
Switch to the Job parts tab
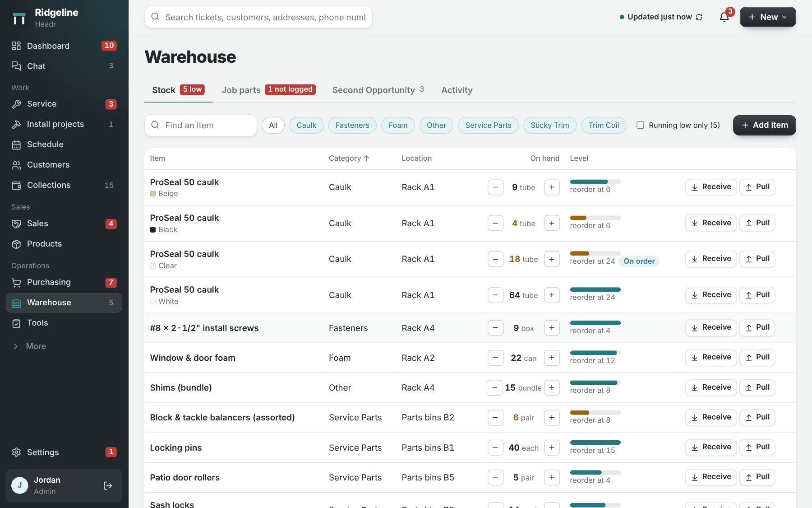pyautogui.click(x=268, y=90)
